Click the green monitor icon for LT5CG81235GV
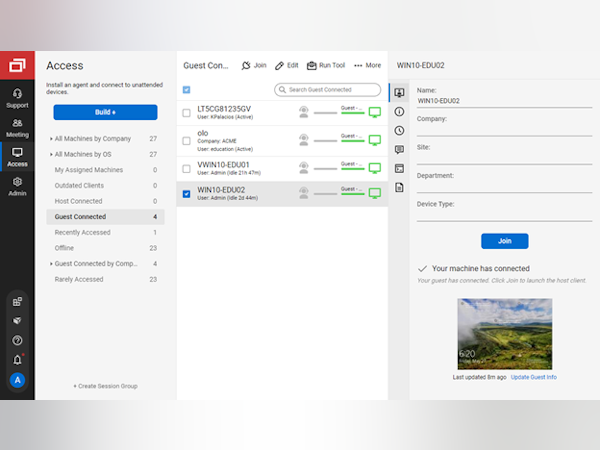 tap(375, 112)
